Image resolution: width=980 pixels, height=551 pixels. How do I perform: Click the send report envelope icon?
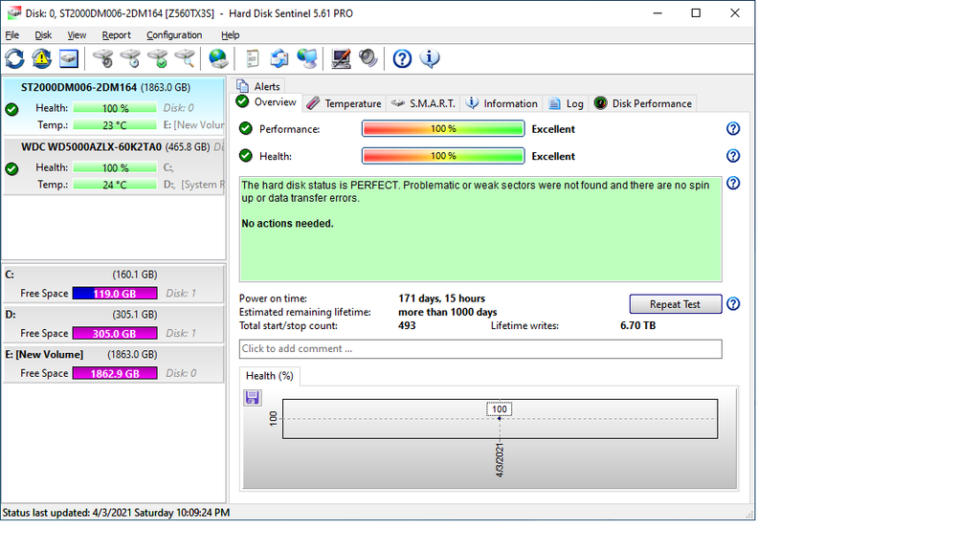279,58
